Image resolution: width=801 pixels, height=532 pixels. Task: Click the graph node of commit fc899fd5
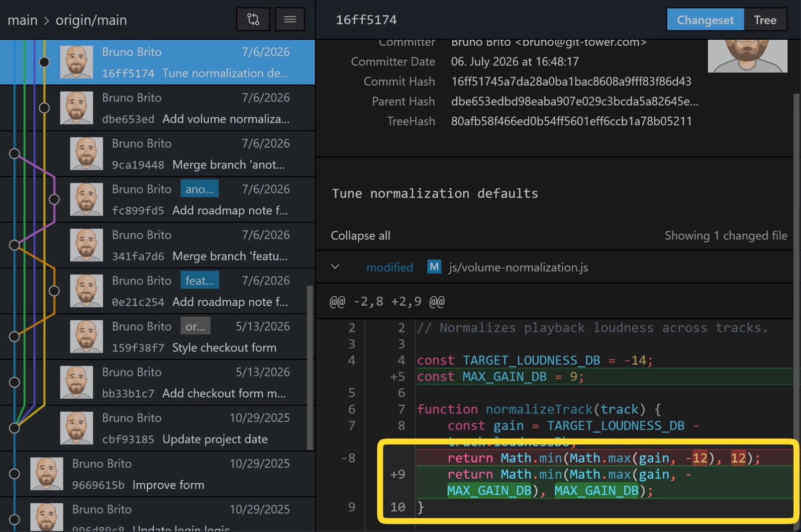(x=54, y=199)
